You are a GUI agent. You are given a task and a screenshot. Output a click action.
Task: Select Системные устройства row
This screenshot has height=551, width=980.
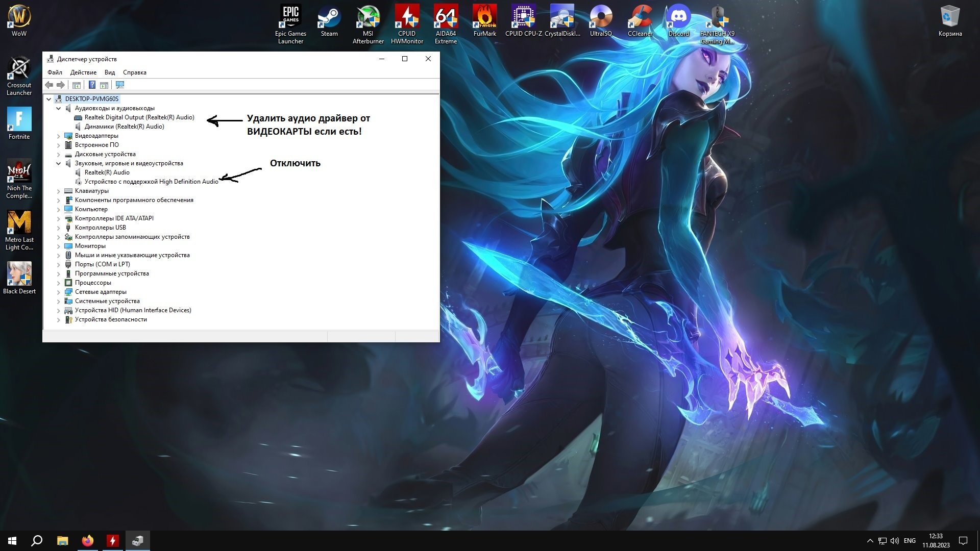pyautogui.click(x=107, y=301)
